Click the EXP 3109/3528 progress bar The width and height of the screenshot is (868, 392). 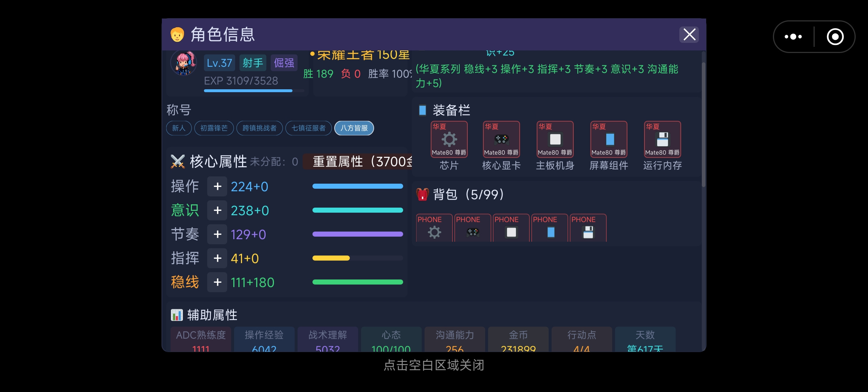[254, 91]
